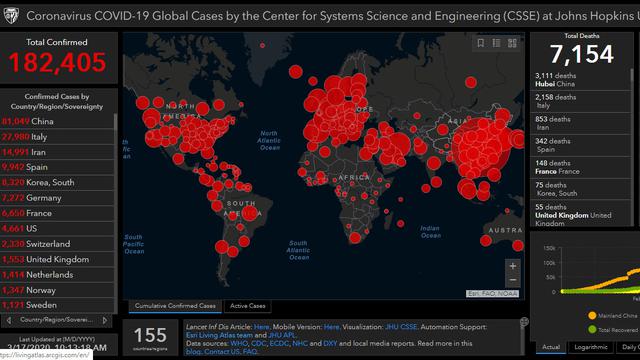The width and height of the screenshot is (640, 360).
Task: Select Italy in confirmed cases list
Action: coord(57,137)
